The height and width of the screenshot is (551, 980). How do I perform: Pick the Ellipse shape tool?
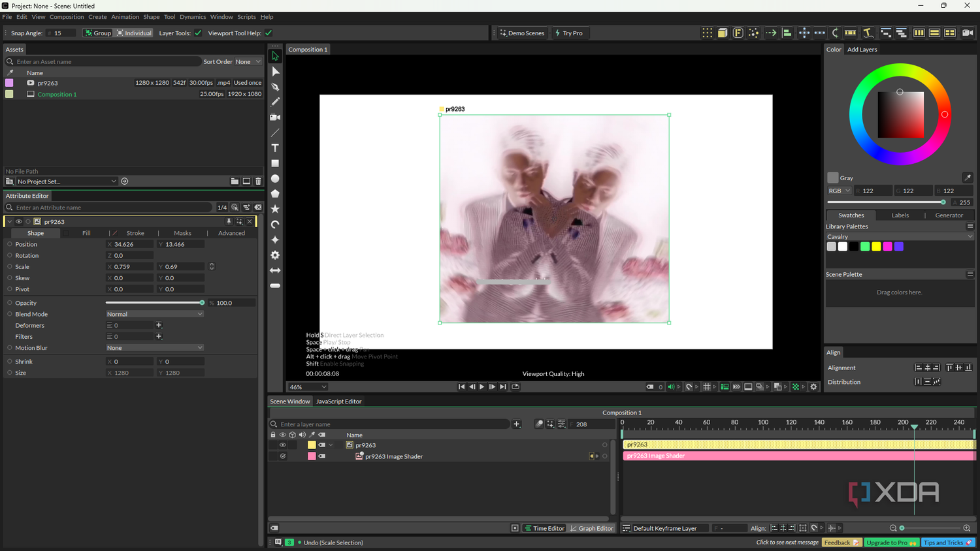coord(275,179)
